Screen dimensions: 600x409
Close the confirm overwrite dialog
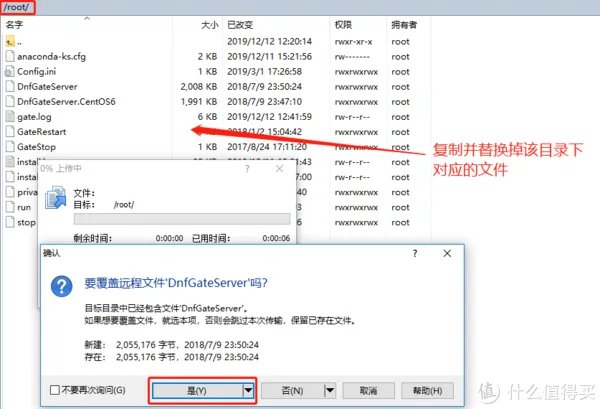447,253
